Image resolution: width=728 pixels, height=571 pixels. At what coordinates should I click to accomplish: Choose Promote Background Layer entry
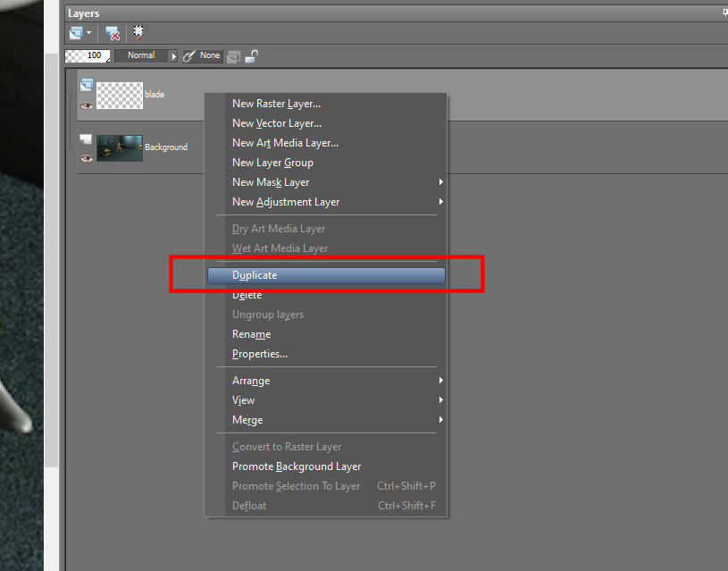coord(326,466)
